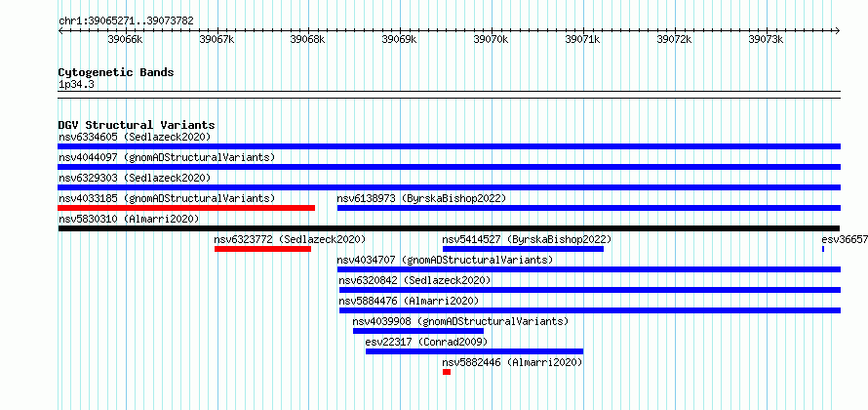868x410 pixels.
Task: Click nsv4034707 (gnomADStructuralVariants) label
Action: tap(445, 260)
